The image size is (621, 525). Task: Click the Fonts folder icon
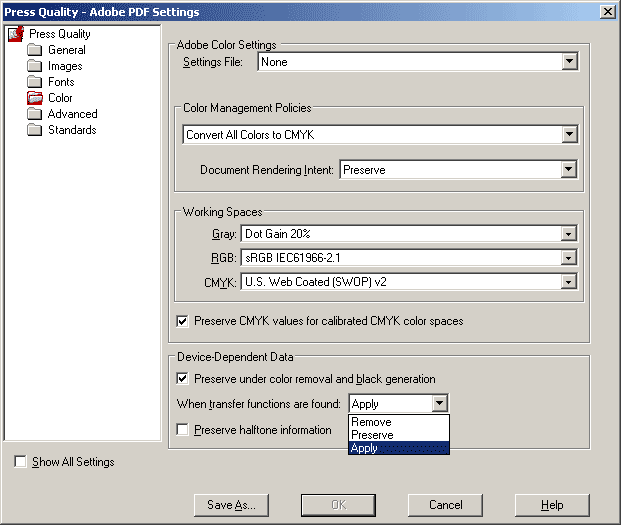[34, 82]
